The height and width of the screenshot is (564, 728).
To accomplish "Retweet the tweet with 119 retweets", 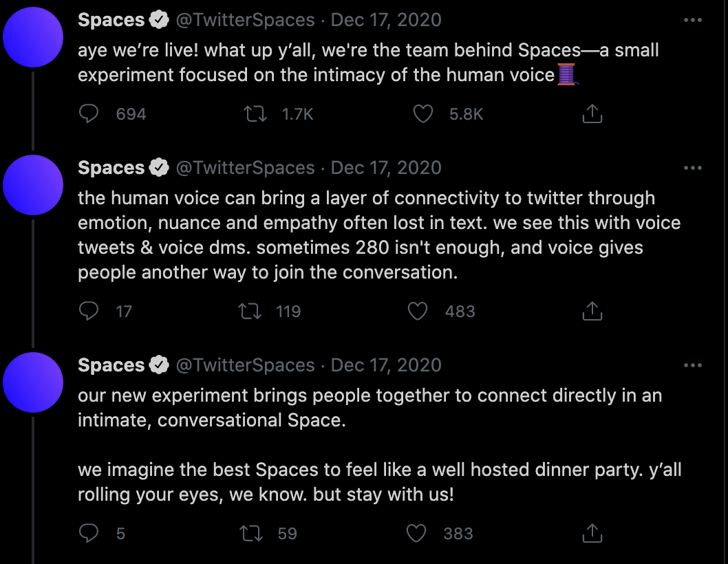I will coord(249,312).
